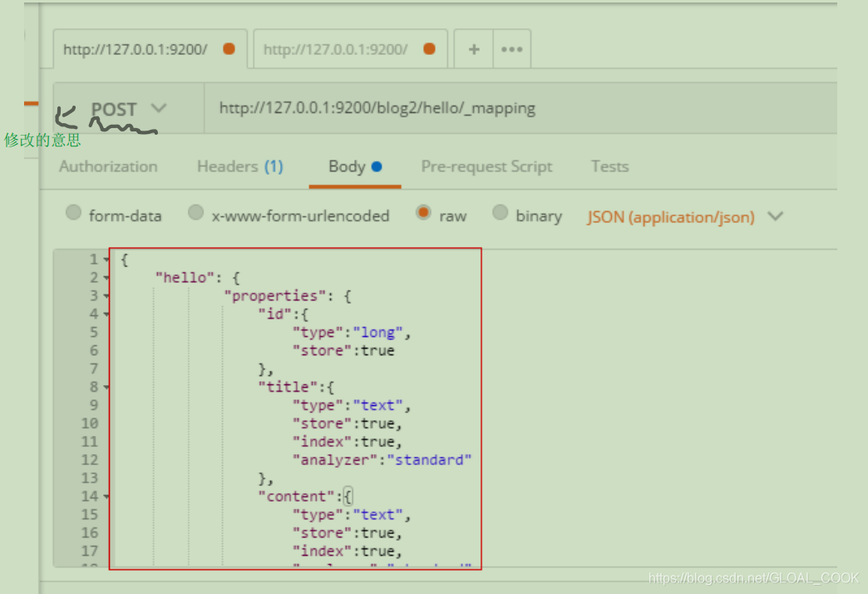
Task: Select the binary radio button
Action: pyautogui.click(x=500, y=212)
